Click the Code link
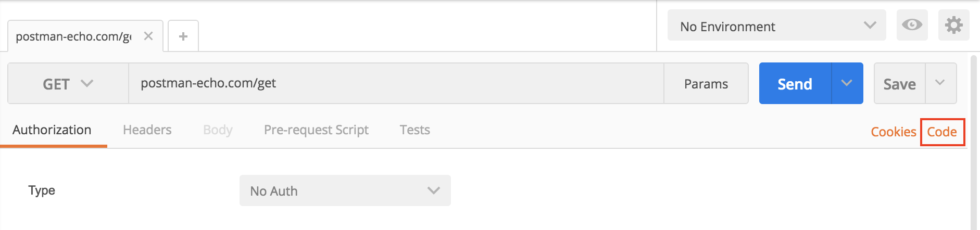The width and height of the screenshot is (980, 230). tap(942, 132)
